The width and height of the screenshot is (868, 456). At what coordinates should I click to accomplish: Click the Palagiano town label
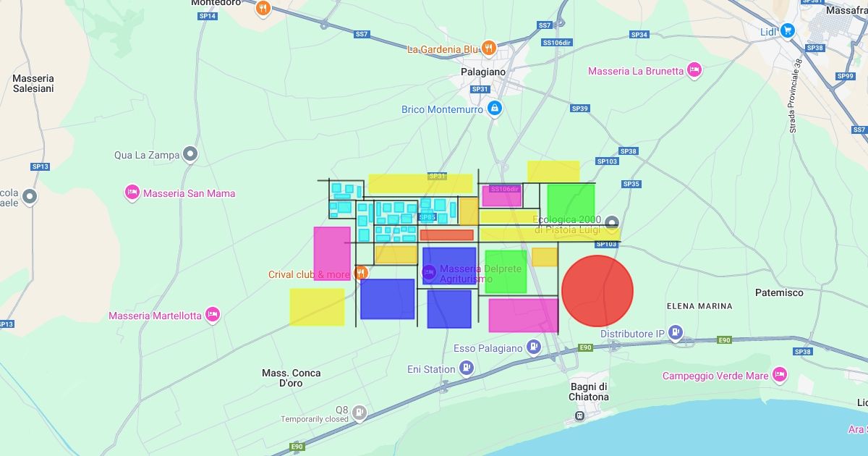483,72
